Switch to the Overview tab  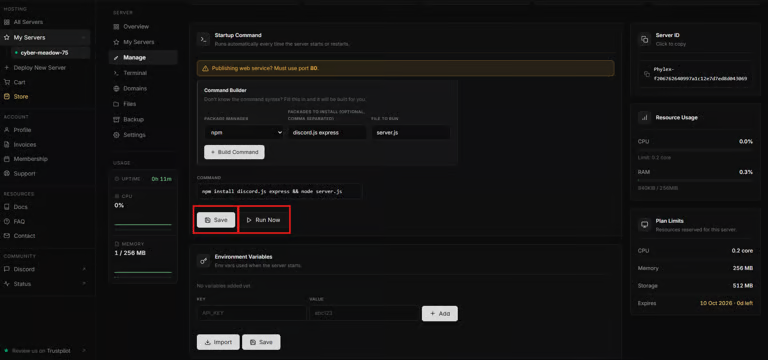point(136,26)
